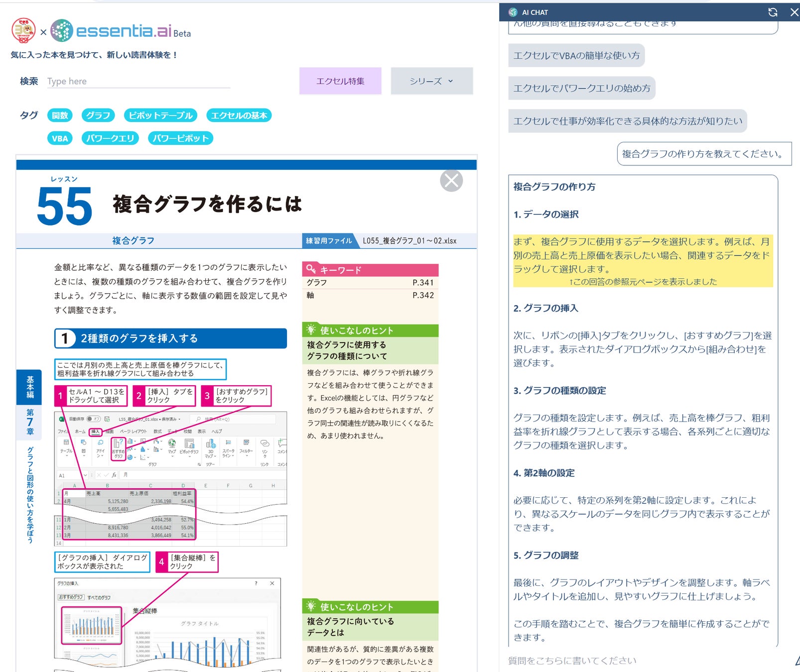Click the キーワード magnifier icon
Viewport: 800px width, 672px height.
pyautogui.click(x=311, y=269)
